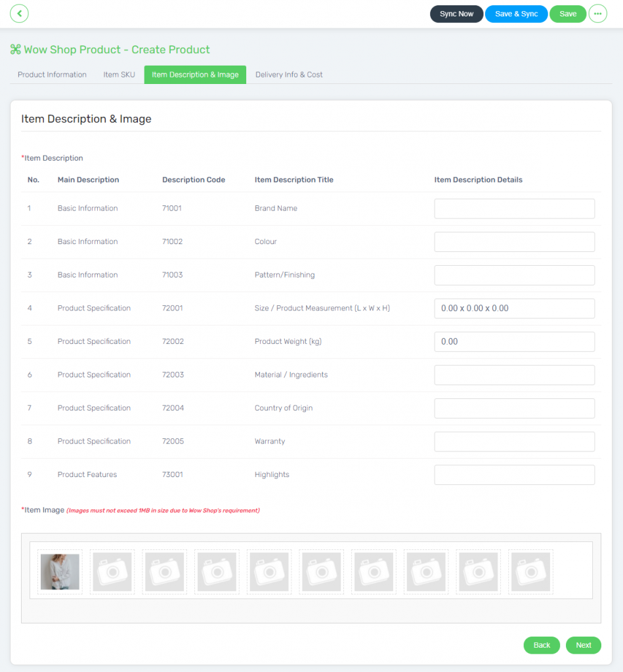Click the Next button
The width and height of the screenshot is (623, 672).
click(x=583, y=645)
